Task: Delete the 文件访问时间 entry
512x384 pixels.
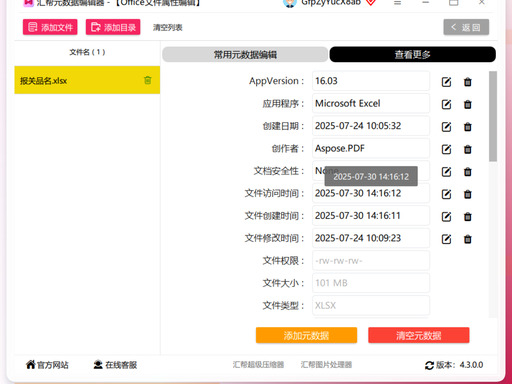Action: pyautogui.click(x=468, y=194)
